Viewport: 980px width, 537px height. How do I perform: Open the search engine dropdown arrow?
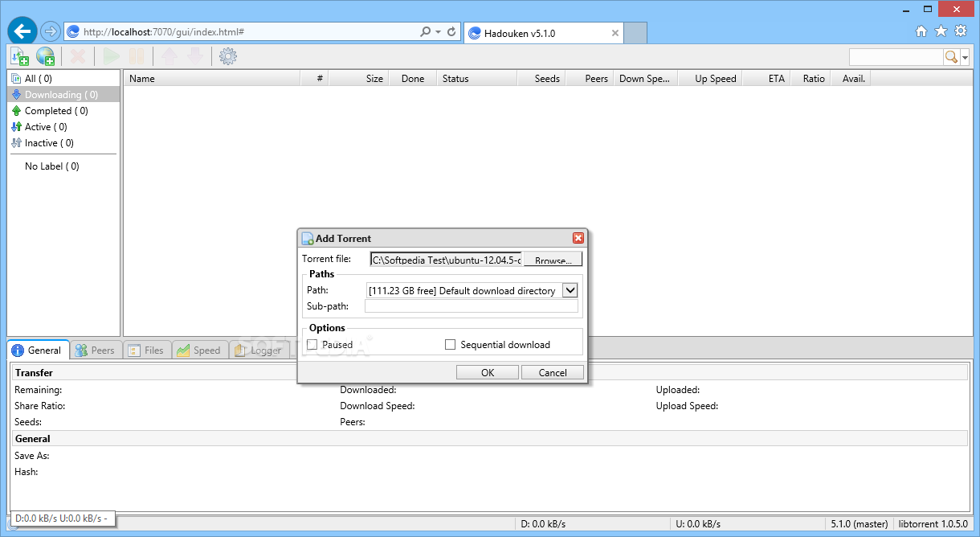coord(966,56)
